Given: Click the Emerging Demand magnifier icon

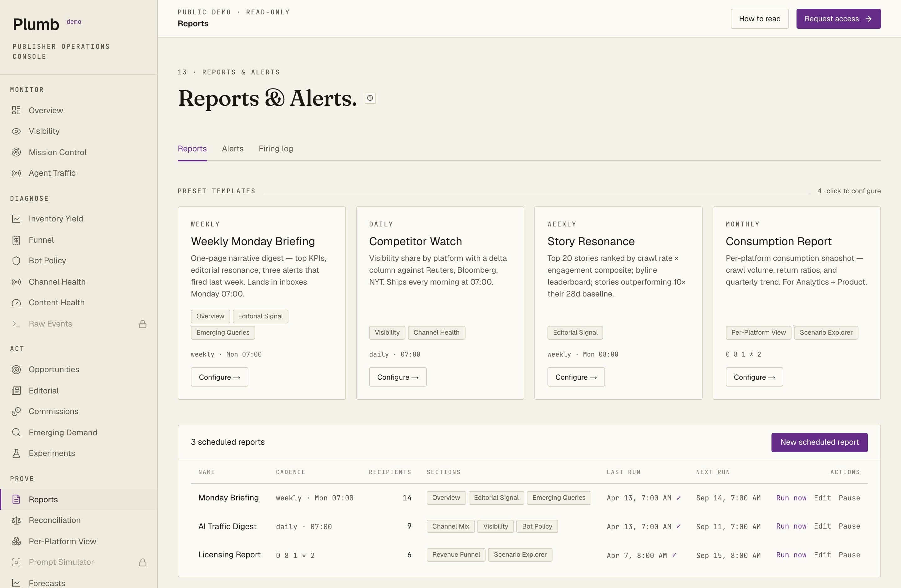Looking at the screenshot, I should (16, 433).
